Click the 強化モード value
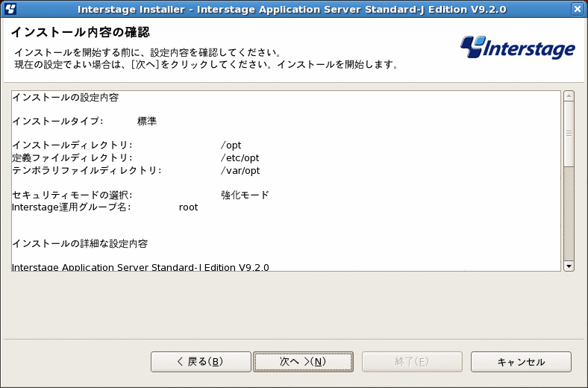 (245, 195)
